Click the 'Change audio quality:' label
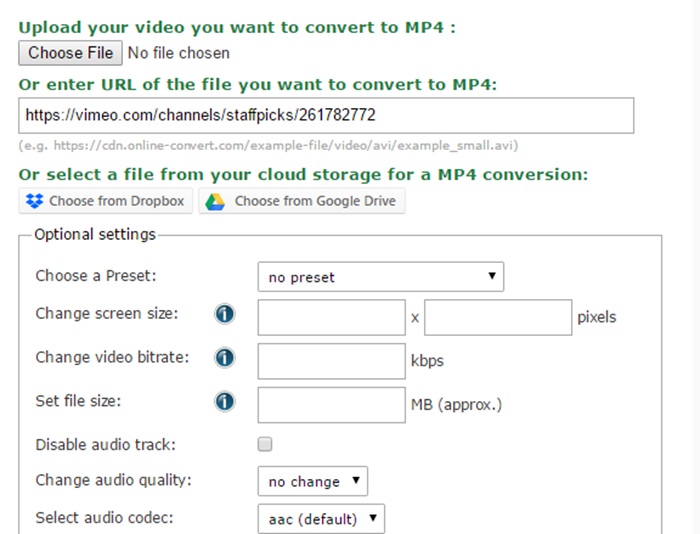This screenshot has width=700, height=534. point(113,480)
